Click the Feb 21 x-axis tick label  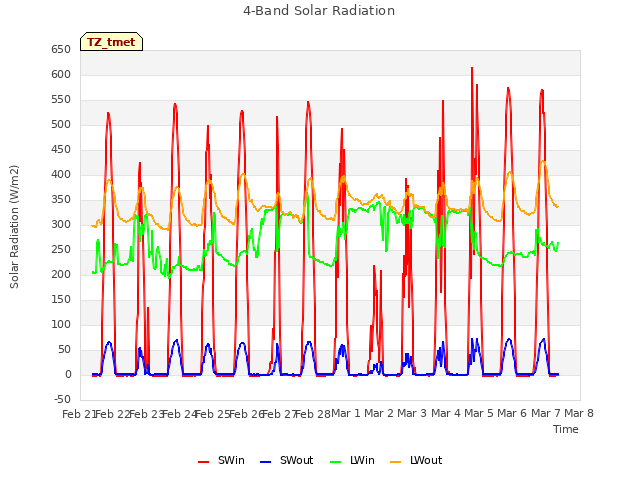tap(78, 414)
